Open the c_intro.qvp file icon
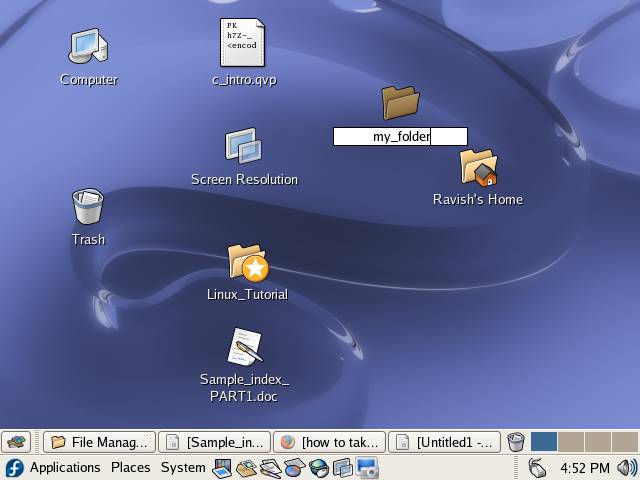This screenshot has width=640, height=480. [243, 44]
